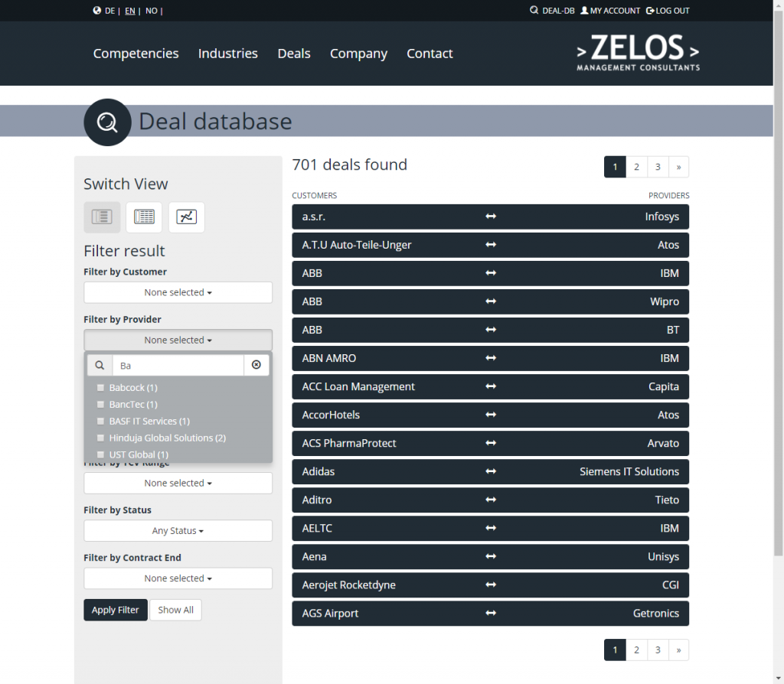Switch language to DE
Viewport: 784px width, 684px height.
tap(110, 11)
